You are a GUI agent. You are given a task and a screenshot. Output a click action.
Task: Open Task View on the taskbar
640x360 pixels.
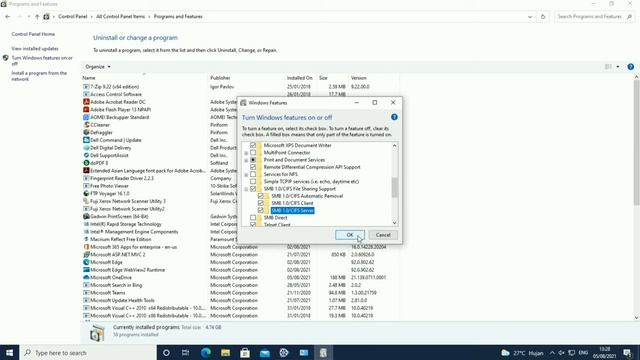[x=185, y=353]
